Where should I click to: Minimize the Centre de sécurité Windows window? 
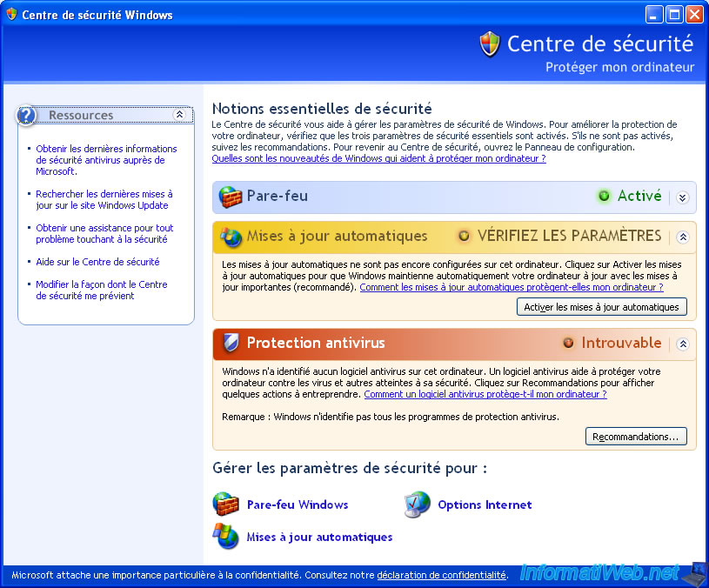click(x=654, y=15)
